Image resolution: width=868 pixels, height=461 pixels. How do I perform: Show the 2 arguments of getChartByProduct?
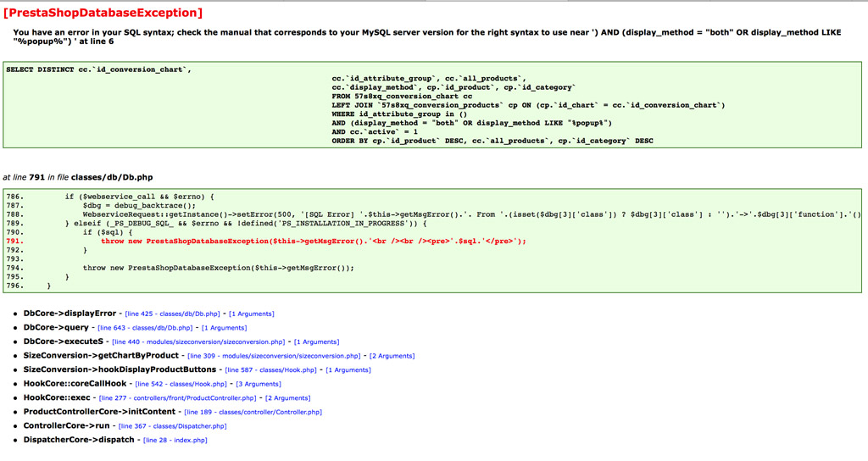[392, 356]
